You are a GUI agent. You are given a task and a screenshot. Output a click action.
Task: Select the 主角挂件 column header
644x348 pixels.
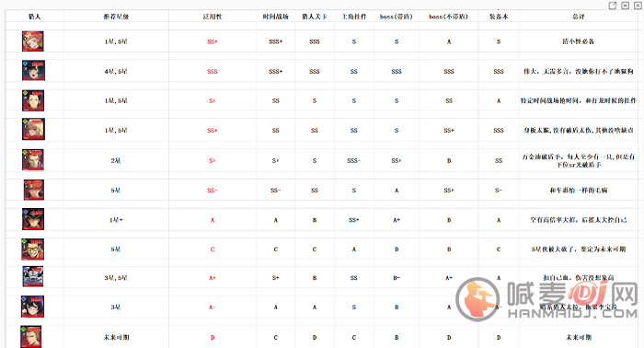[x=354, y=17]
